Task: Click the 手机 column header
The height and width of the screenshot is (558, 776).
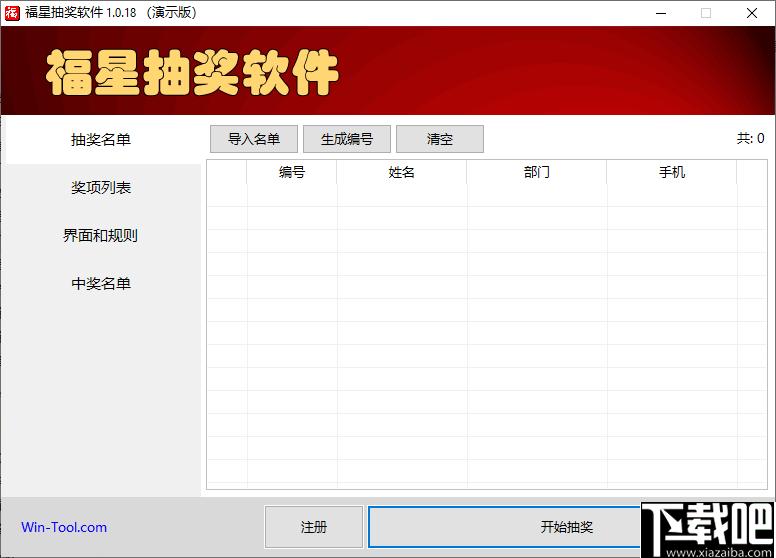Action: coord(672,172)
